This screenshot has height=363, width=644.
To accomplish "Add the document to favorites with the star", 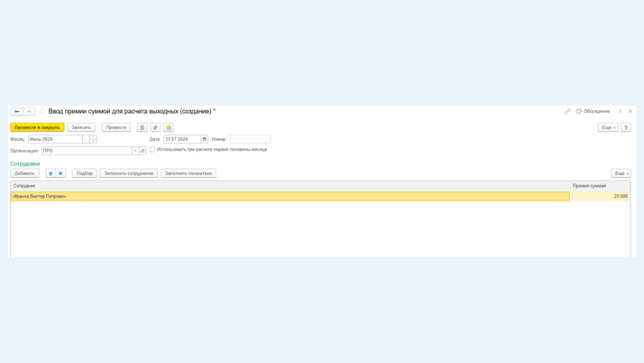I will [42, 111].
